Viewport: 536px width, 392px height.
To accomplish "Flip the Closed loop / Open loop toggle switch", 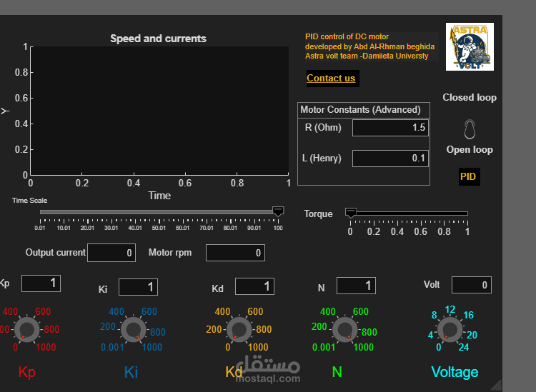I will [470, 129].
